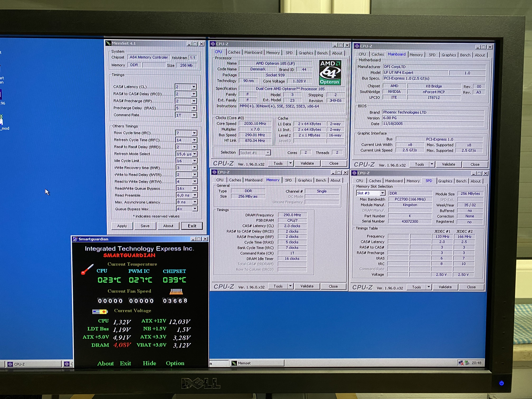Click the title icon of the CPU-Z Mainboard window
Screen dimensions: 532x399
click(x=357, y=46)
